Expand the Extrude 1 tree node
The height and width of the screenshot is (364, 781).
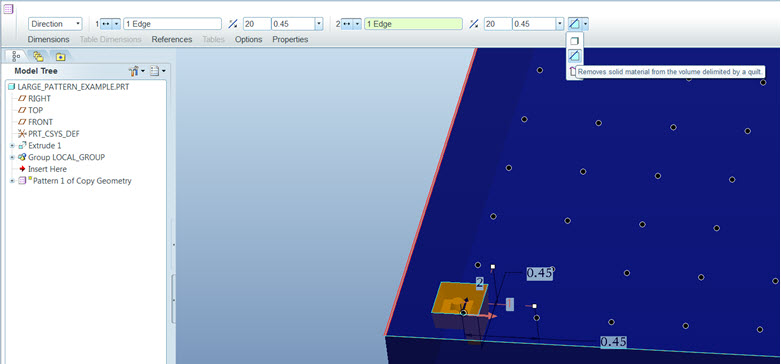coord(12,146)
